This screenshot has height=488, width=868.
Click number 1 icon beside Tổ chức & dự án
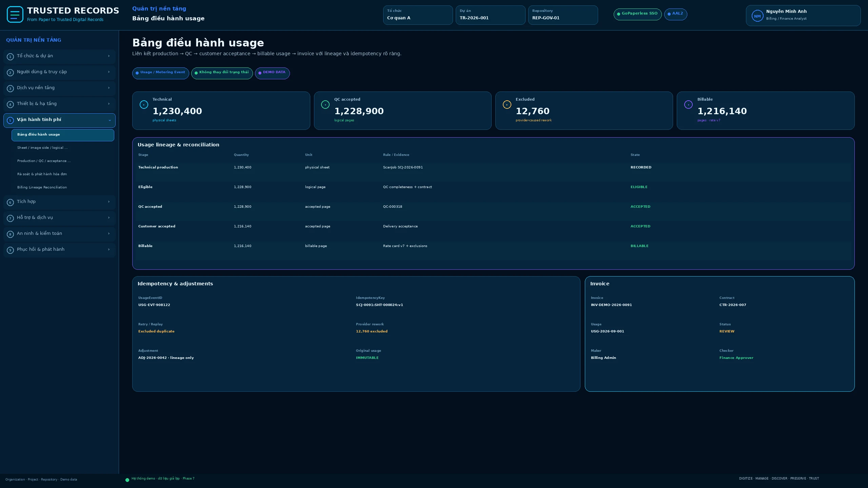click(10, 57)
